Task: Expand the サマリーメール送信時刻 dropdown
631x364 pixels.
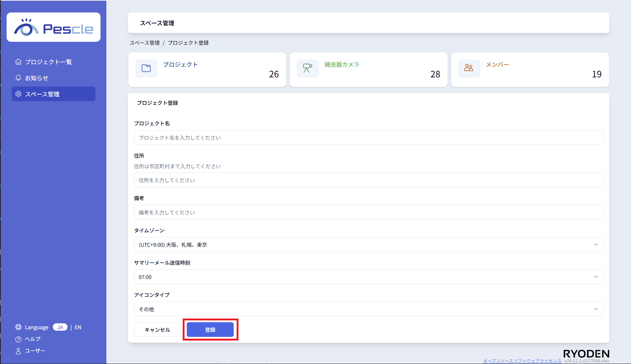Action: click(x=368, y=277)
